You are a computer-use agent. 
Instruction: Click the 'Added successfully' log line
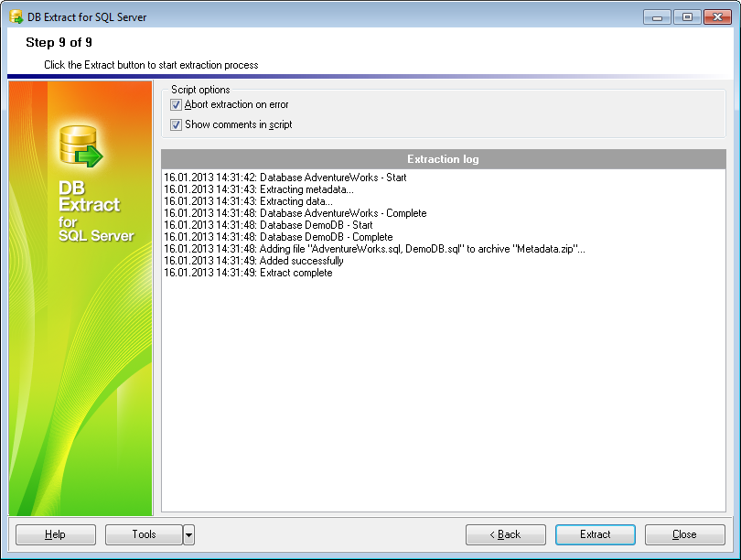click(x=253, y=261)
